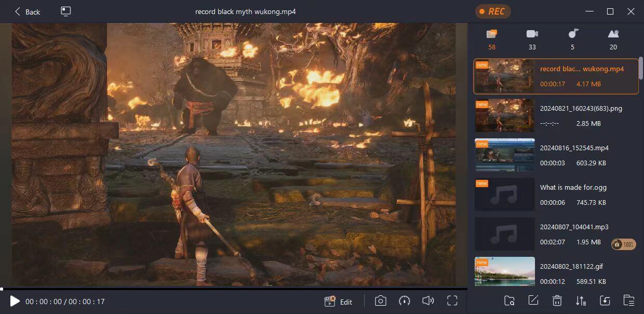This screenshot has width=644, height=314.
Task: Select 20240807_104041.mp3 audio file
Action: [556, 234]
